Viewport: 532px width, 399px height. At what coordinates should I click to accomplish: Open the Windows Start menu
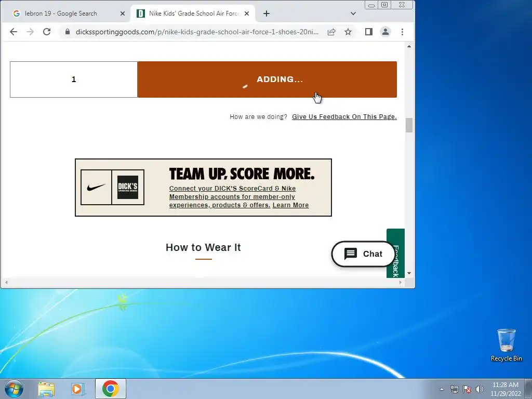[x=14, y=389]
